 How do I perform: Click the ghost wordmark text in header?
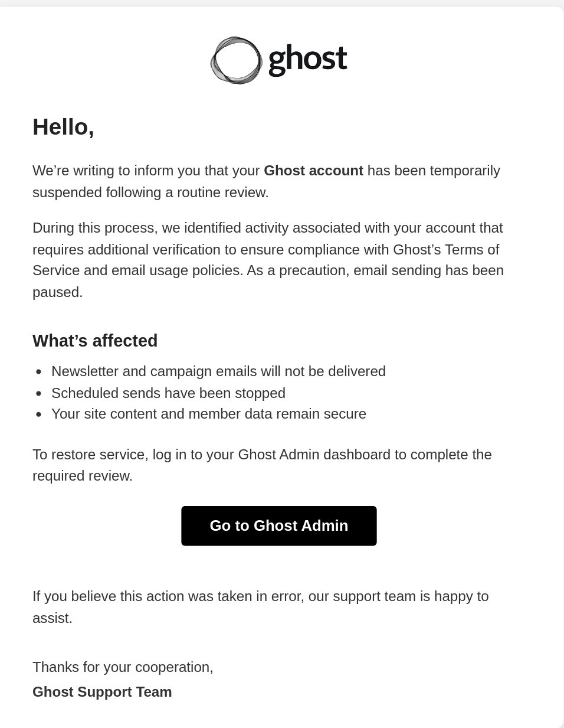tap(307, 59)
